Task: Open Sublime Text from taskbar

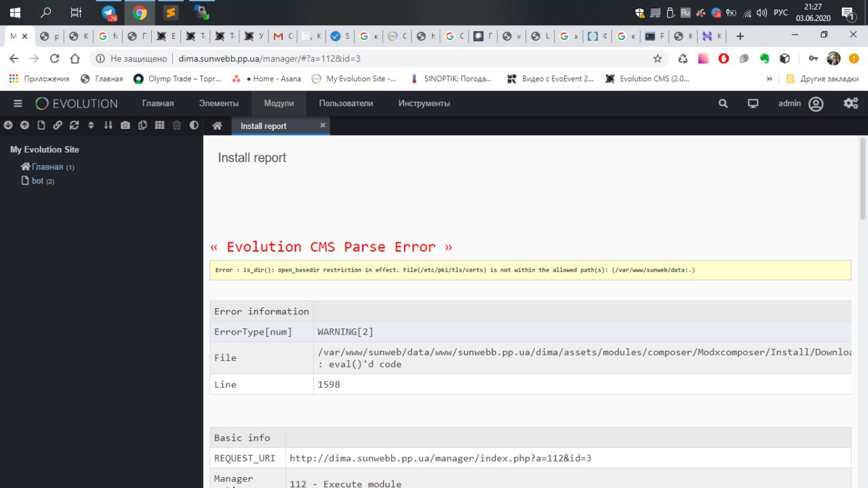Action: tap(171, 12)
